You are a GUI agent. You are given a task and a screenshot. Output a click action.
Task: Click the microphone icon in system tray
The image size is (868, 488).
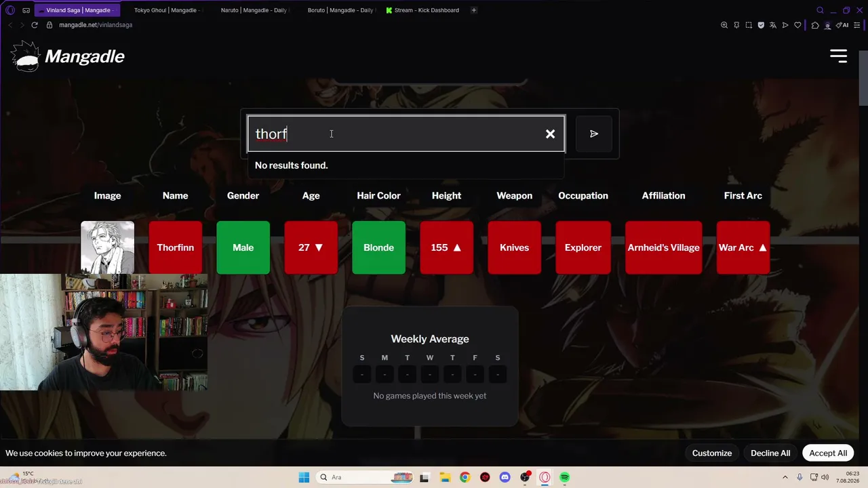pyautogui.click(x=800, y=477)
